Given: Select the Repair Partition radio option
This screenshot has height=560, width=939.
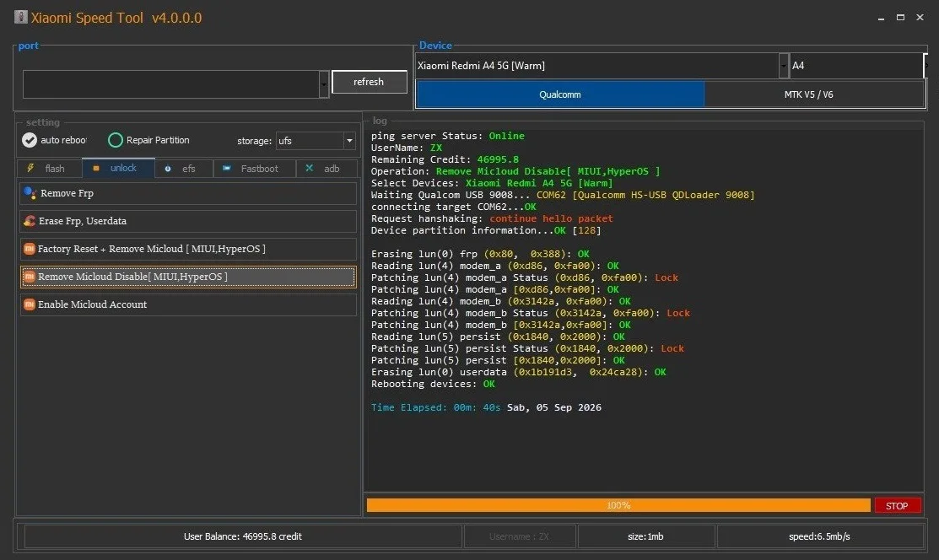Looking at the screenshot, I should pos(115,140).
